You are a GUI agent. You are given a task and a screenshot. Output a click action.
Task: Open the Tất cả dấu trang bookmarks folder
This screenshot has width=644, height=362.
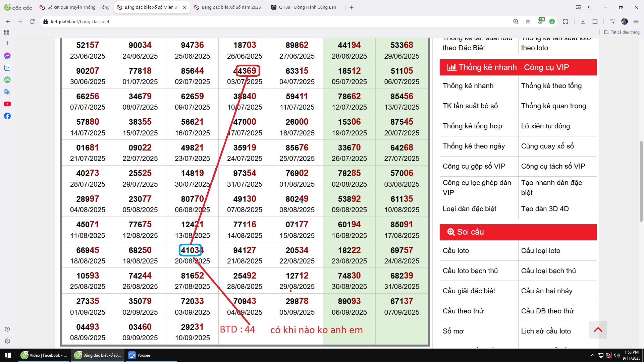pos(622,32)
